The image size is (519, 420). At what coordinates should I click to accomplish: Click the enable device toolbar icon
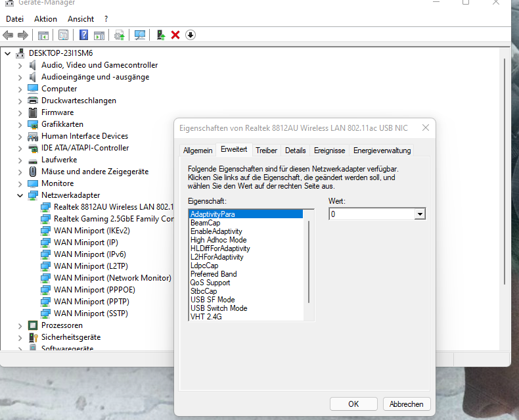click(161, 35)
